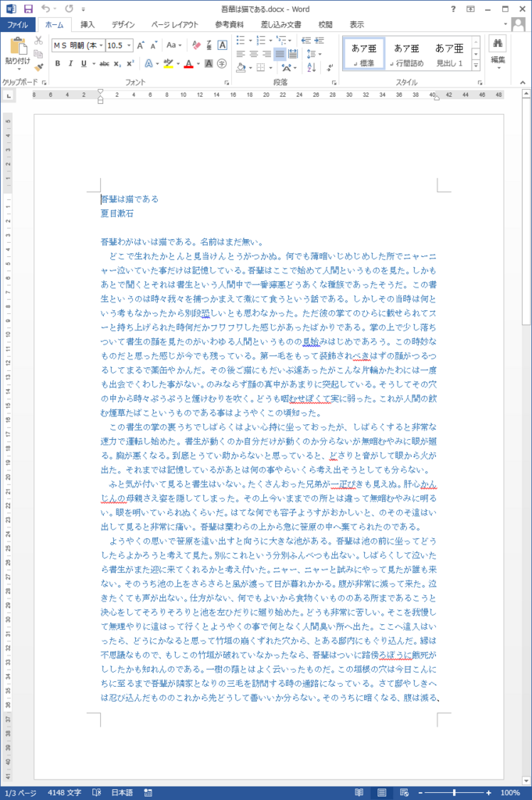Click the 4148 文字 word count
Screen dimensions: 532x800
pos(64,792)
